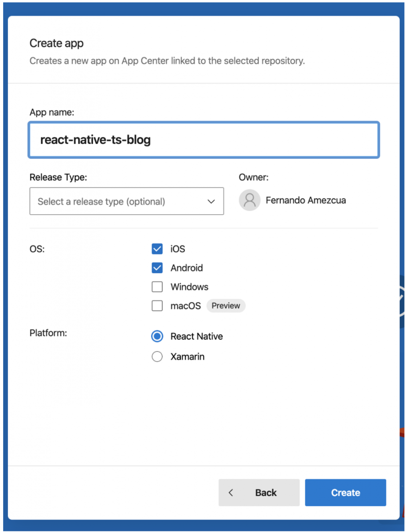Select the Xamarin platform option
Screen dimensions: 406x532
(x=157, y=356)
